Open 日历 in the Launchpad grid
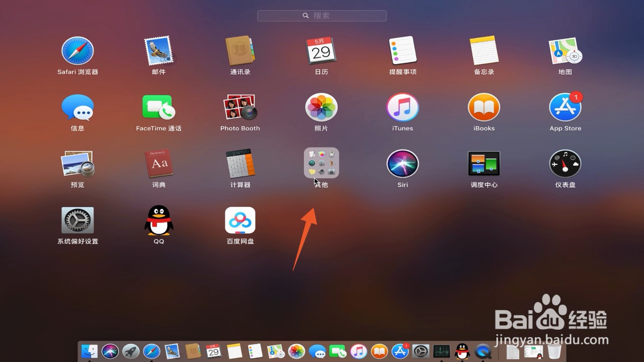This screenshot has height=362, width=644. tap(321, 51)
